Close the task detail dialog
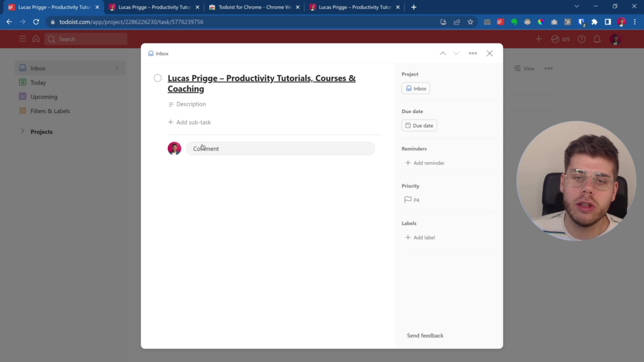 489,53
